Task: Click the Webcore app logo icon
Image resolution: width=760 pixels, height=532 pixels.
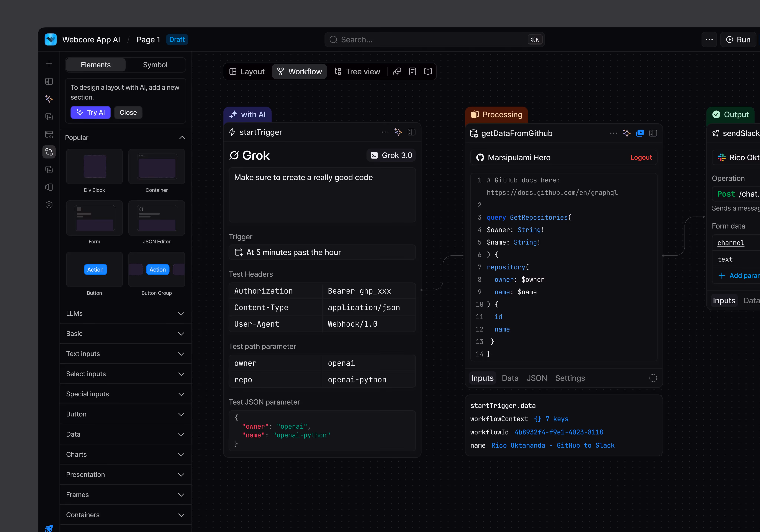Action: click(x=51, y=39)
